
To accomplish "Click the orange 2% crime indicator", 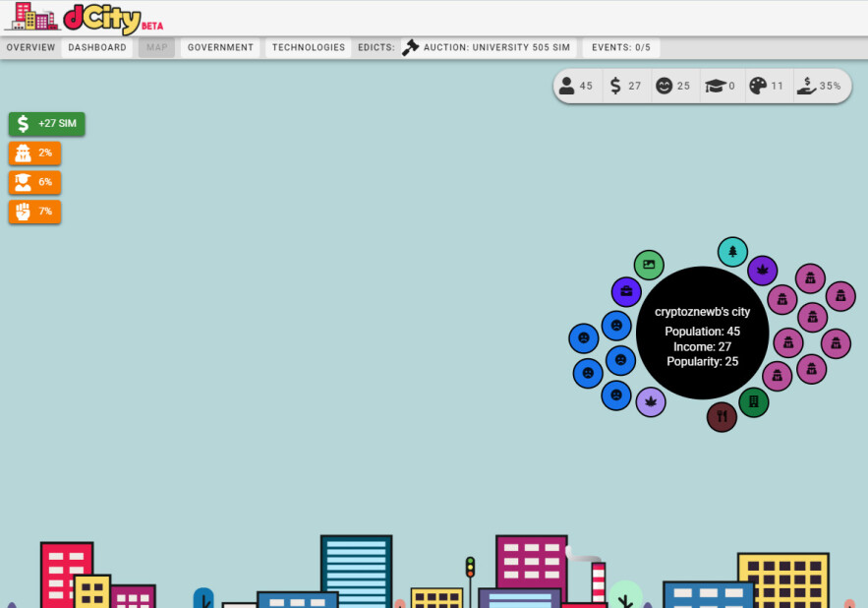I will point(34,152).
